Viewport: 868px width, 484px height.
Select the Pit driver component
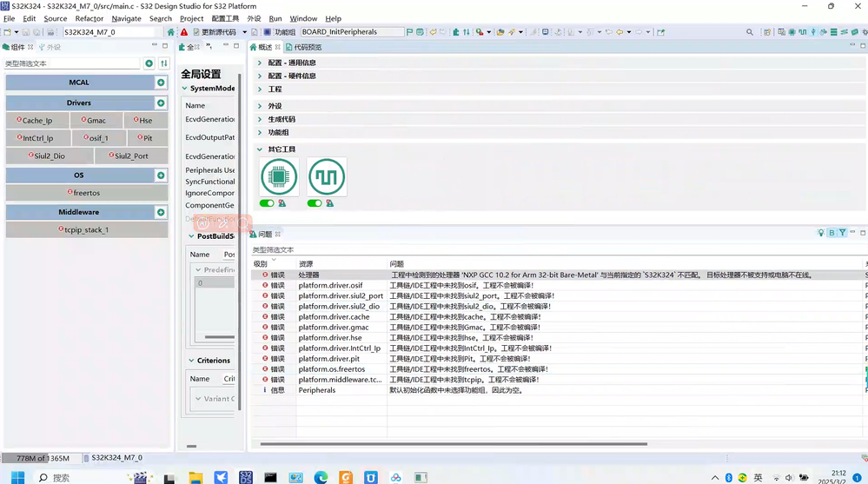(x=148, y=138)
